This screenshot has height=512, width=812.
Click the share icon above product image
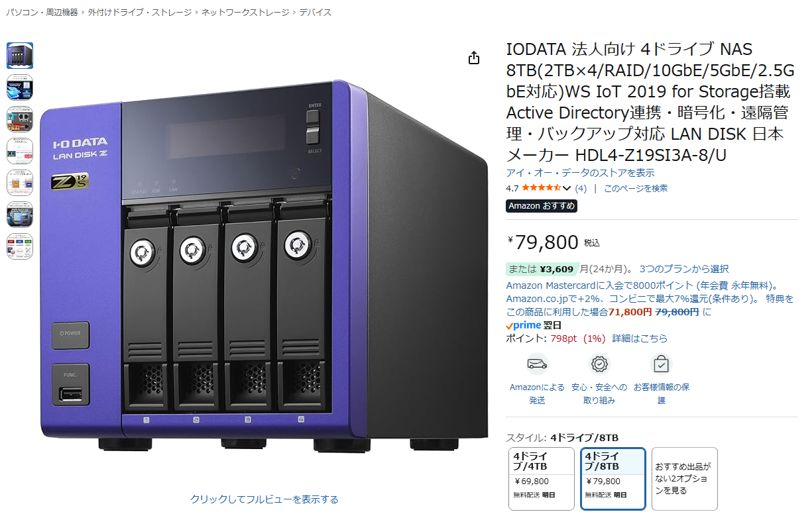(474, 58)
